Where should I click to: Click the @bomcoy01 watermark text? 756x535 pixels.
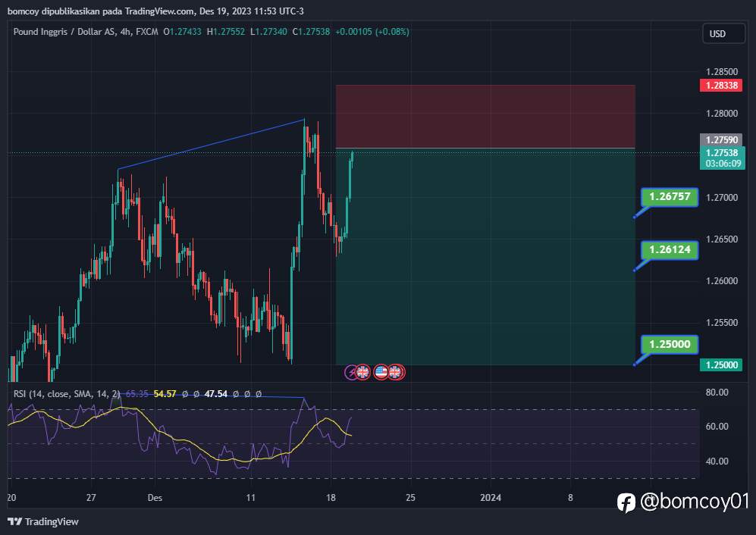click(x=695, y=502)
